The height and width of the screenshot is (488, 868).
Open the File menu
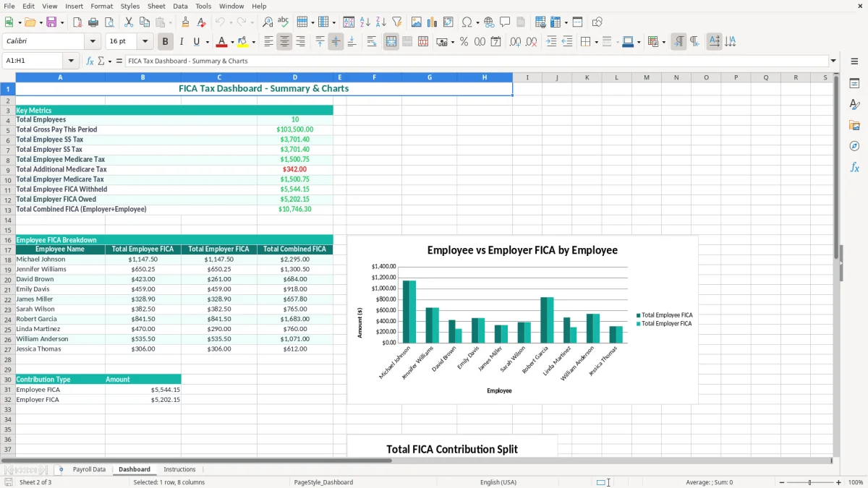tap(9, 6)
